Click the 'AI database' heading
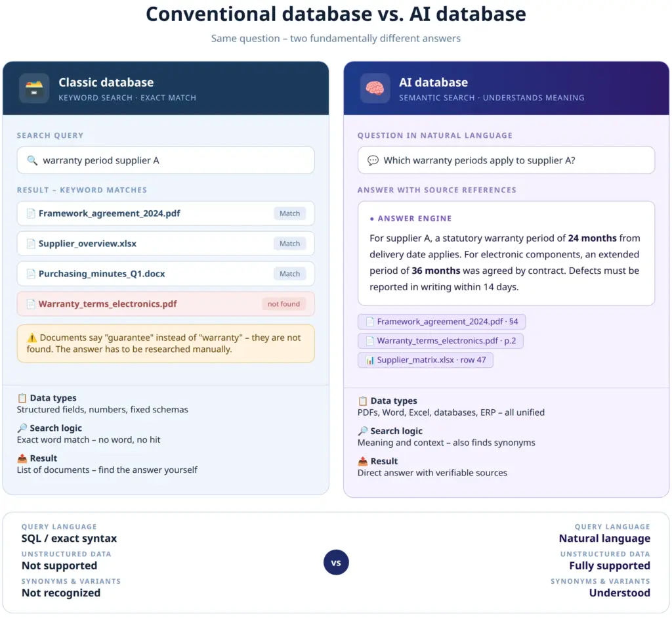The width and height of the screenshot is (672, 618). click(433, 82)
